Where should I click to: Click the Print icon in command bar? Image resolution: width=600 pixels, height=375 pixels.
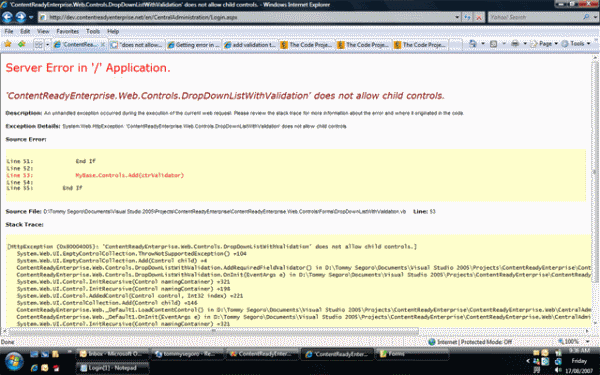tap(515, 44)
